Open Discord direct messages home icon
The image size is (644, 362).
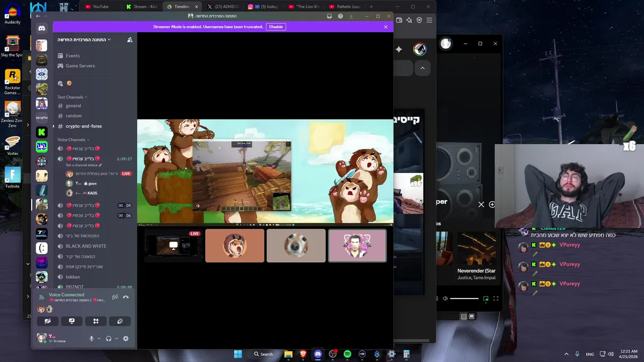pyautogui.click(x=42, y=29)
